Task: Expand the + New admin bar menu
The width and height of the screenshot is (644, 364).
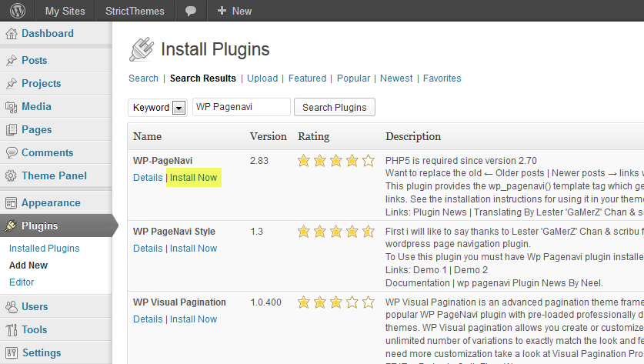Action: (x=235, y=11)
